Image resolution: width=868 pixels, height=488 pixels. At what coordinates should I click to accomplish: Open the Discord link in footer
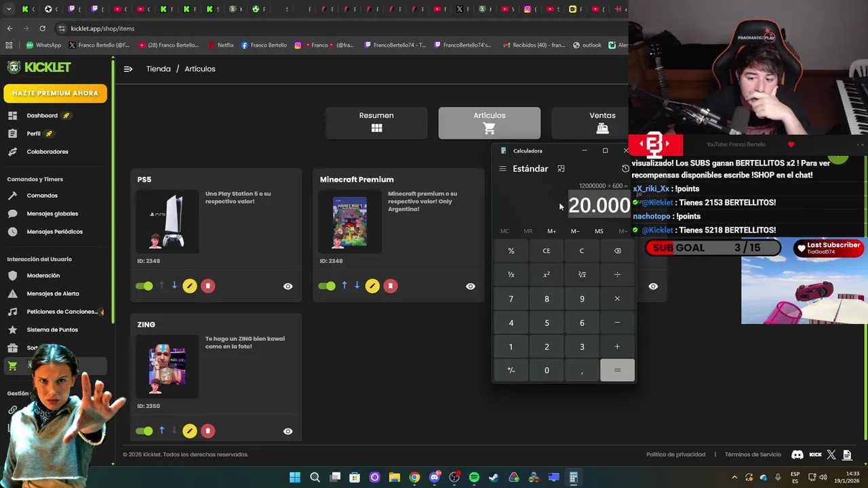pos(797,455)
